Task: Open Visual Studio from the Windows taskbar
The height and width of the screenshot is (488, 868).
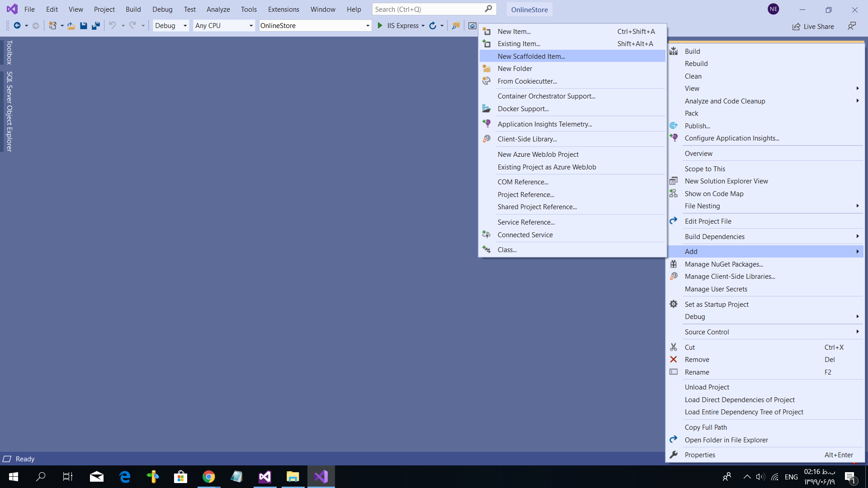Action: coord(321,477)
